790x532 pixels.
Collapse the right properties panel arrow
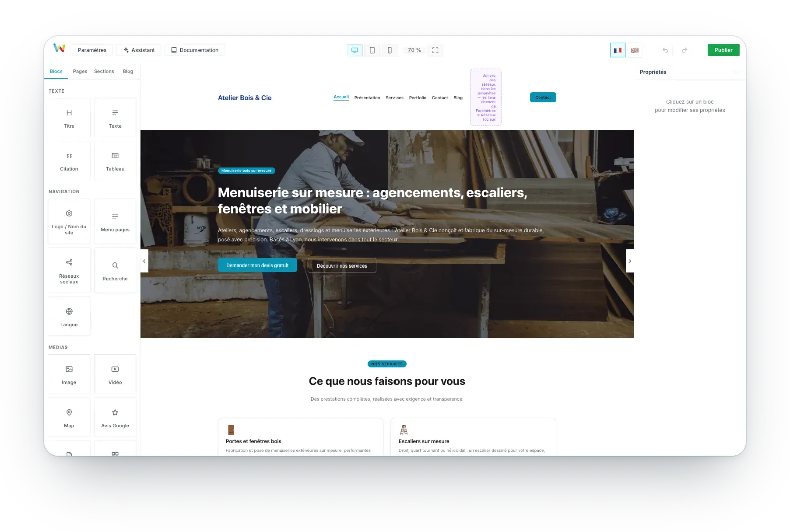click(x=630, y=261)
